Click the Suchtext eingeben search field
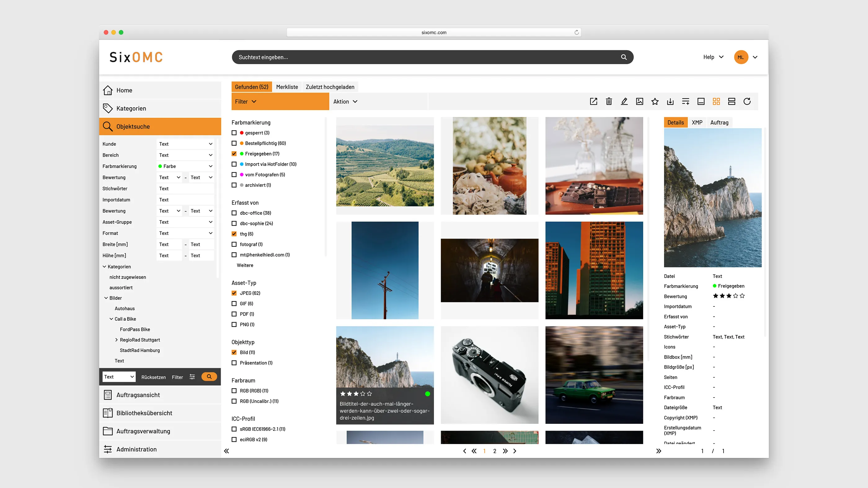Viewport: 868px width, 488px height. pyautogui.click(x=433, y=57)
